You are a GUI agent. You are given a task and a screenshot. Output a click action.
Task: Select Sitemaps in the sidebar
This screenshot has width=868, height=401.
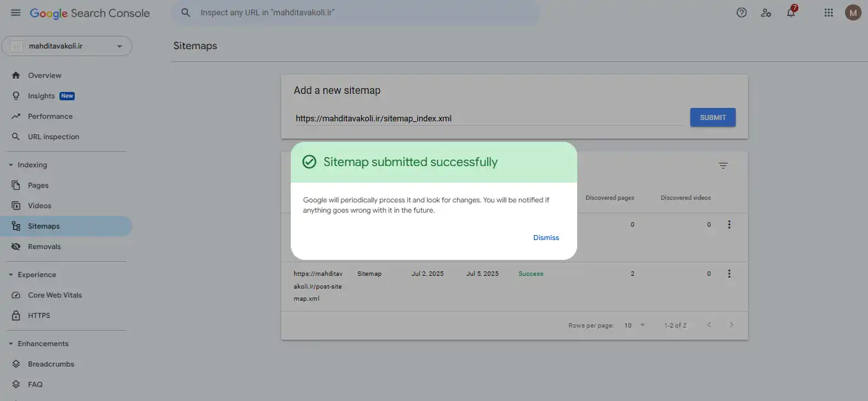[66, 226]
